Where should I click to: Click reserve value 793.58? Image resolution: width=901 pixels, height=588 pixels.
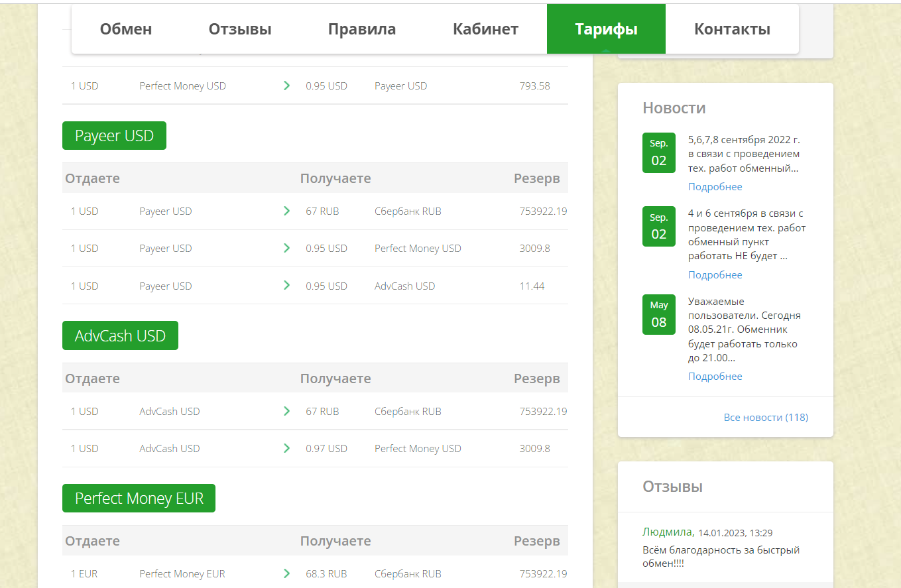[534, 86]
